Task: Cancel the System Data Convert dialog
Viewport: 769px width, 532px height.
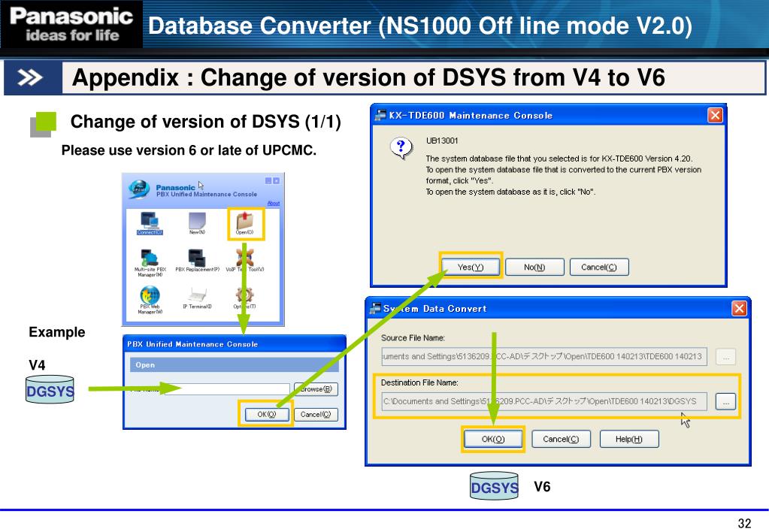Action: pyautogui.click(x=561, y=439)
